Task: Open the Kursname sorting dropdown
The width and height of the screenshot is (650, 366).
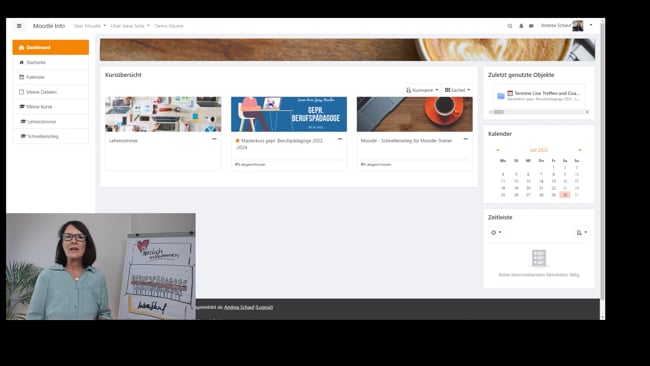Action: coord(422,90)
